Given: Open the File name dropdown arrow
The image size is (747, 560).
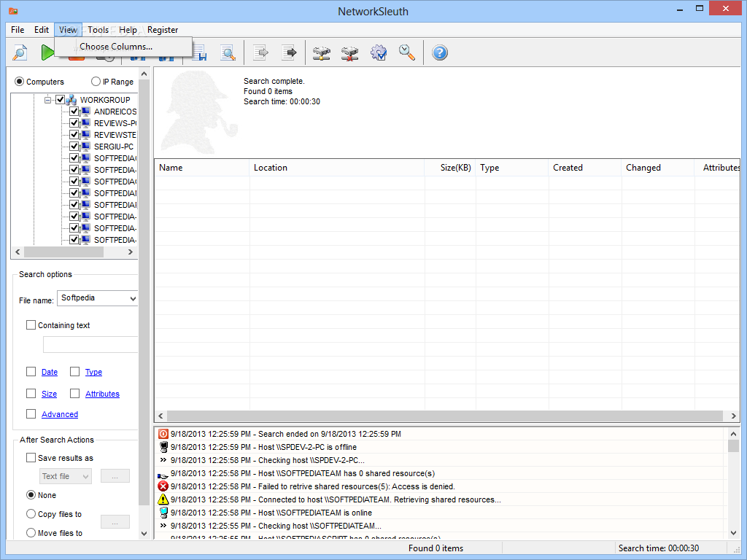Looking at the screenshot, I should coord(133,298).
